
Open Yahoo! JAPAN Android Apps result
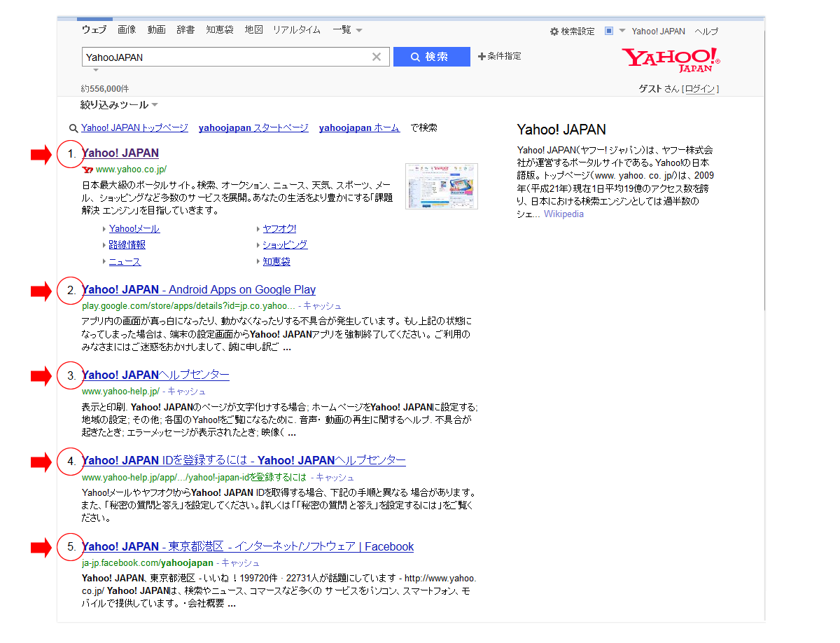coord(199,290)
